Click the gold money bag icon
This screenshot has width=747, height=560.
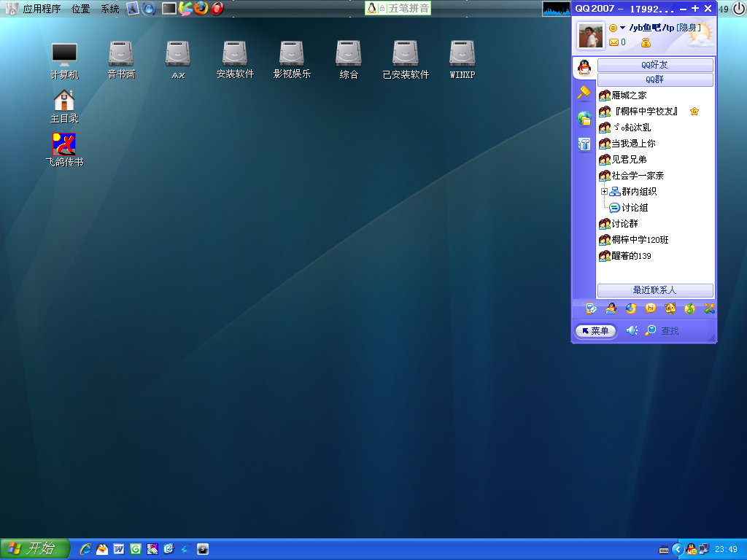pyautogui.click(x=646, y=43)
